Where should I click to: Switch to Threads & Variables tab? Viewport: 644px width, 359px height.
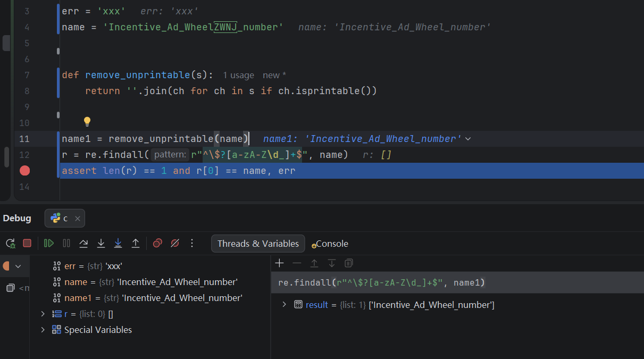click(258, 244)
